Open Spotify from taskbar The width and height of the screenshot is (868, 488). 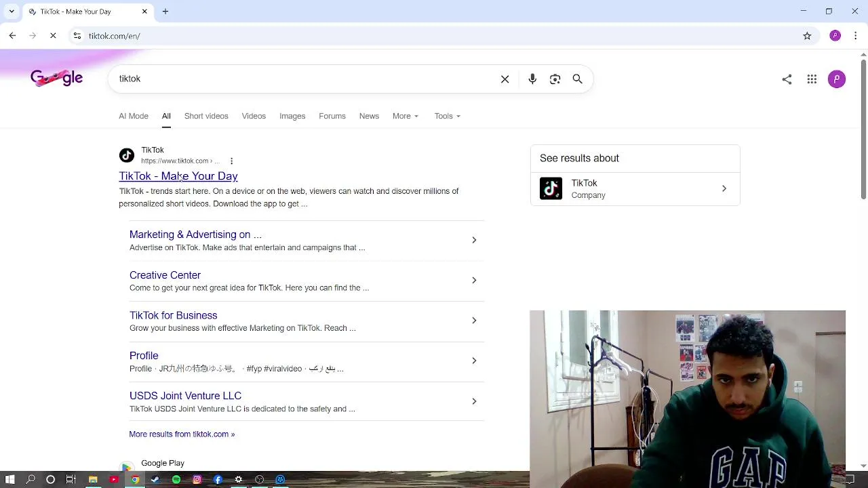click(176, 479)
